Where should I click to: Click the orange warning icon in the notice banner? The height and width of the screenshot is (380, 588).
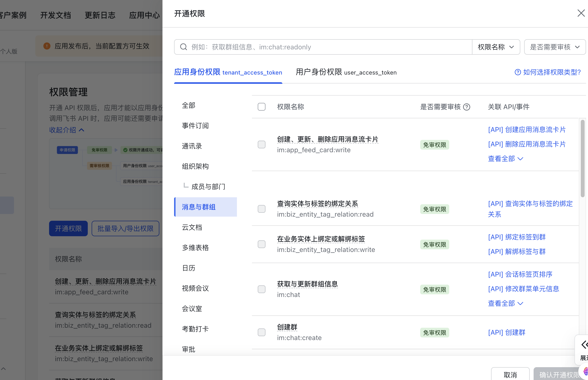click(47, 46)
